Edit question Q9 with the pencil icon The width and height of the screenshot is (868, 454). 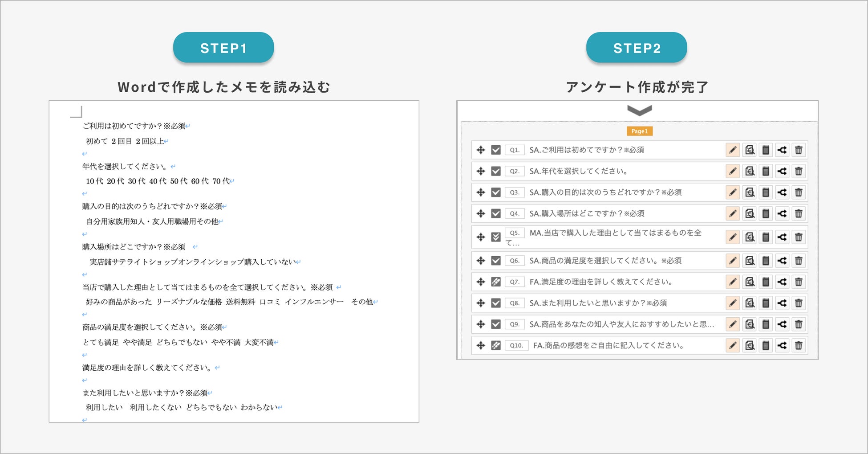coord(733,324)
